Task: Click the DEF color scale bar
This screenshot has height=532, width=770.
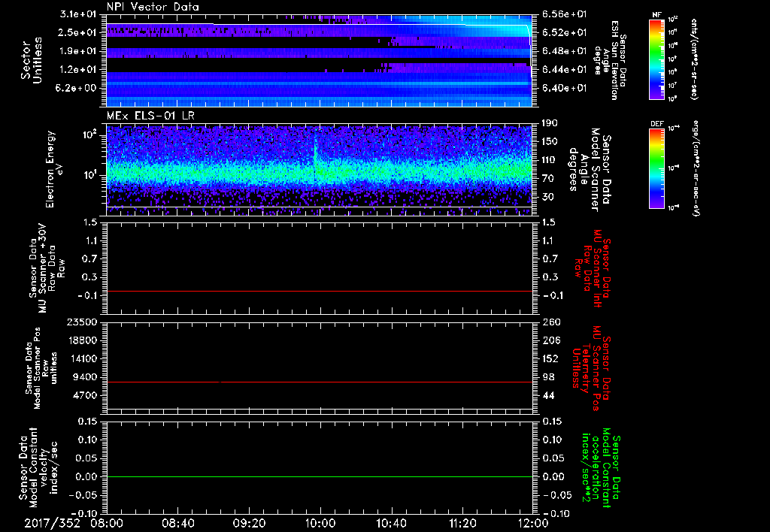Action: pyautogui.click(x=655, y=167)
